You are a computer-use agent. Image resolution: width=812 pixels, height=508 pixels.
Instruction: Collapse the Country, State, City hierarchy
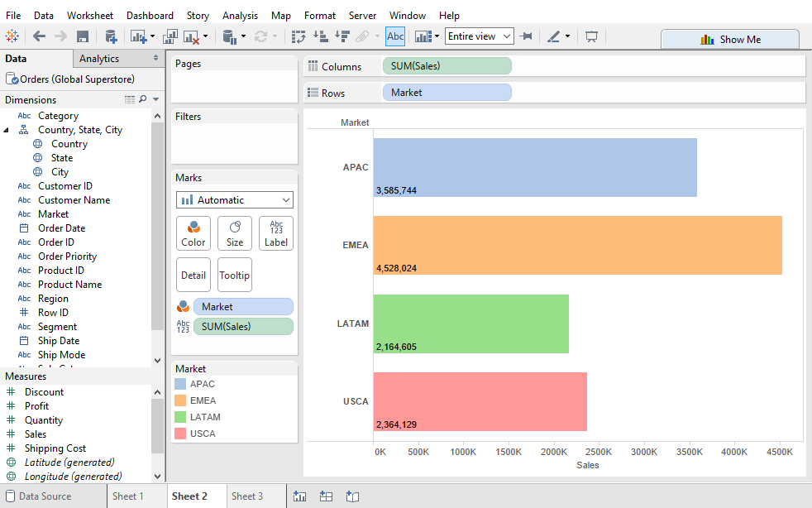click(x=7, y=130)
